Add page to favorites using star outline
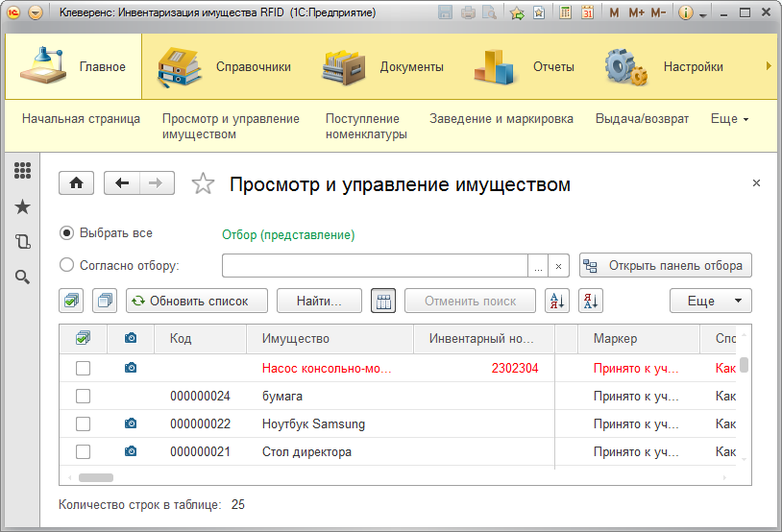Image resolution: width=782 pixels, height=532 pixels. (x=203, y=184)
